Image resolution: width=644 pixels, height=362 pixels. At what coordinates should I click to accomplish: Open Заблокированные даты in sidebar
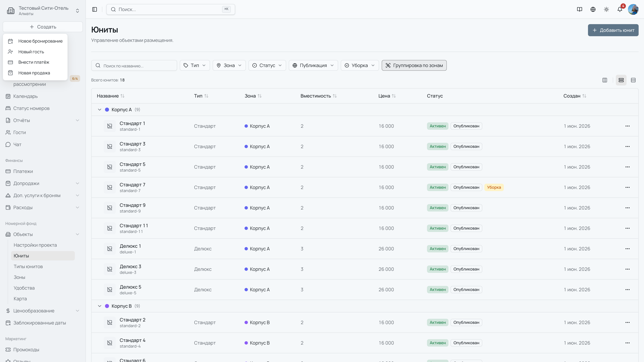click(x=43, y=323)
